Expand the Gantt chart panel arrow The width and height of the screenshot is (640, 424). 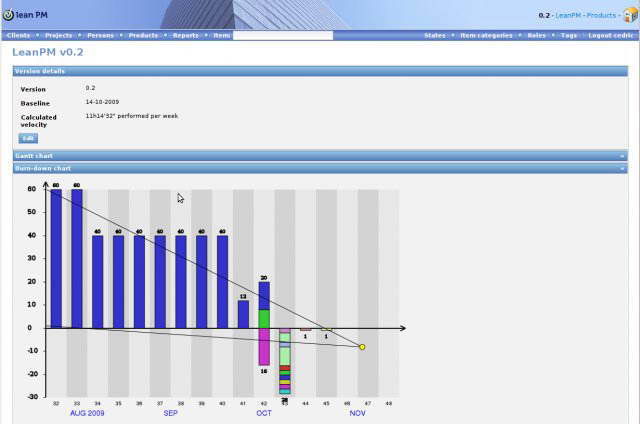(622, 156)
